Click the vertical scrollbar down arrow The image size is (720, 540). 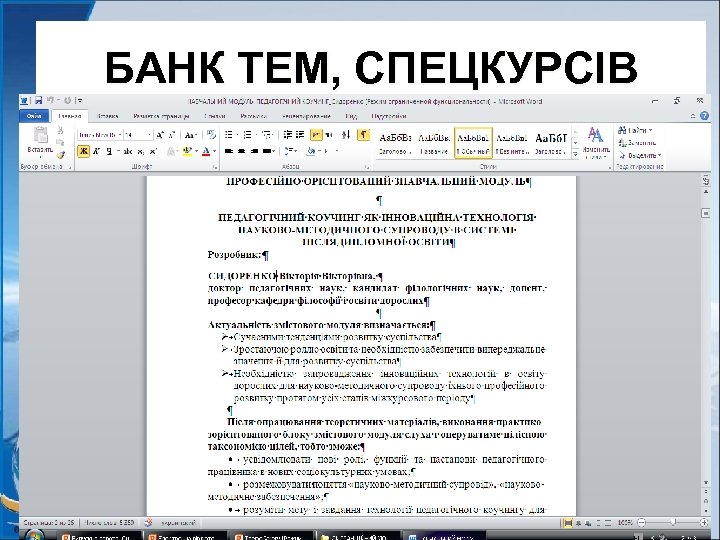pyautogui.click(x=706, y=482)
